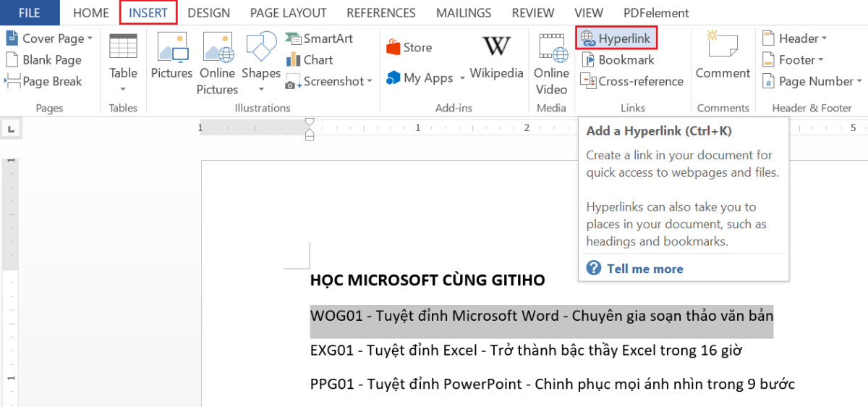
Task: Insert a Blank Page
Action: pyautogui.click(x=43, y=60)
